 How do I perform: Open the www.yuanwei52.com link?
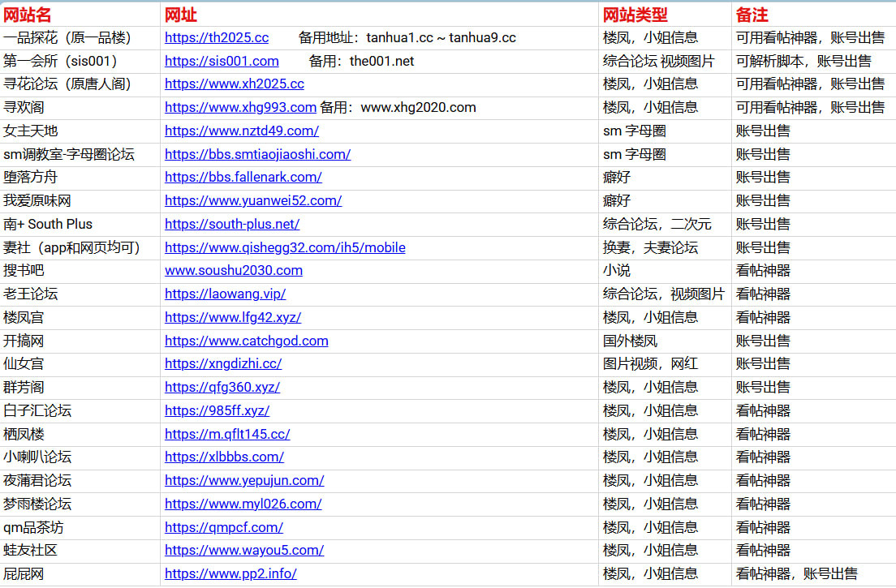pyautogui.click(x=253, y=200)
